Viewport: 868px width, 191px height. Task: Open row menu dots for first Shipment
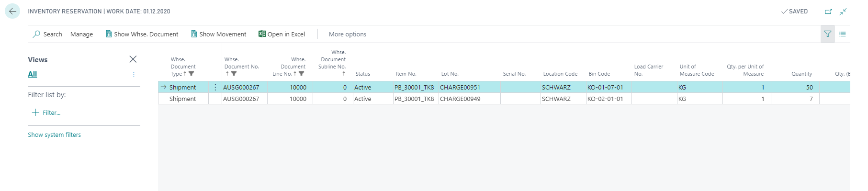click(x=215, y=87)
